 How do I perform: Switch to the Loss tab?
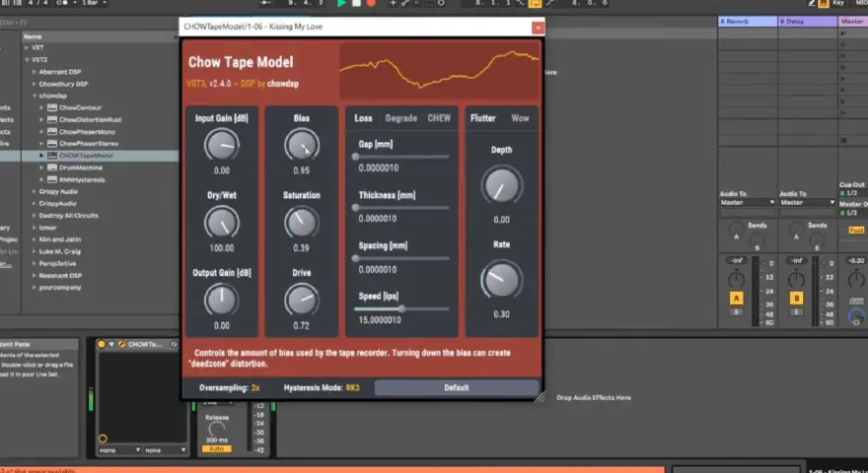click(x=363, y=118)
